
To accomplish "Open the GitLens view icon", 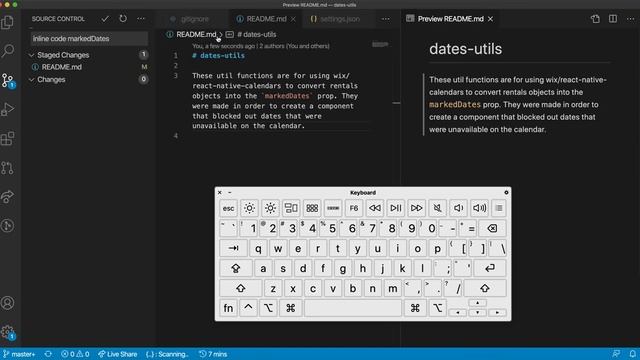I will coord(7,226).
